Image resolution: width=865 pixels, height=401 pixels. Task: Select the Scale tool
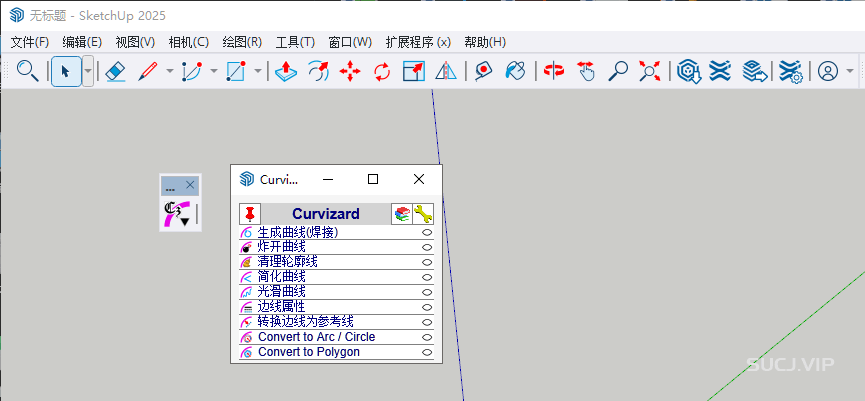[414, 71]
